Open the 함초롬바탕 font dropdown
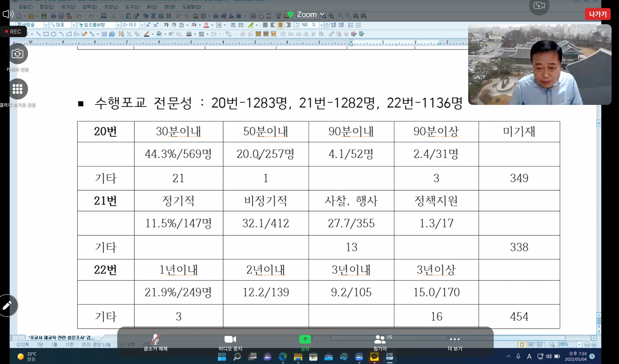 118,25
